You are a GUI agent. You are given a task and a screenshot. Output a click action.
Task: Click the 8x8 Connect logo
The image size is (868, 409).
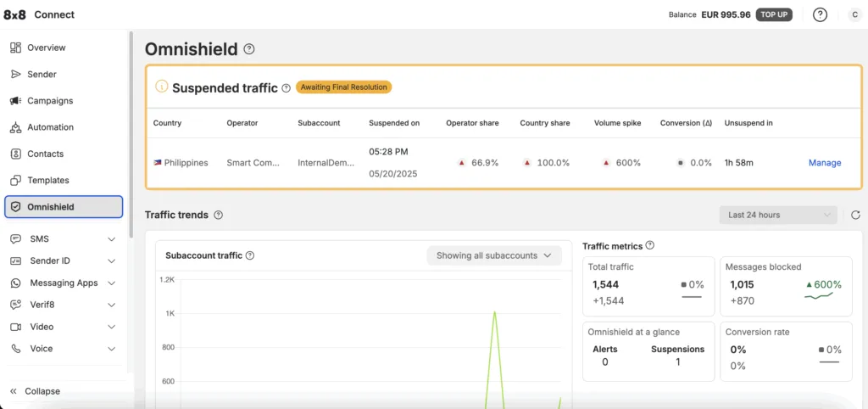tap(39, 14)
